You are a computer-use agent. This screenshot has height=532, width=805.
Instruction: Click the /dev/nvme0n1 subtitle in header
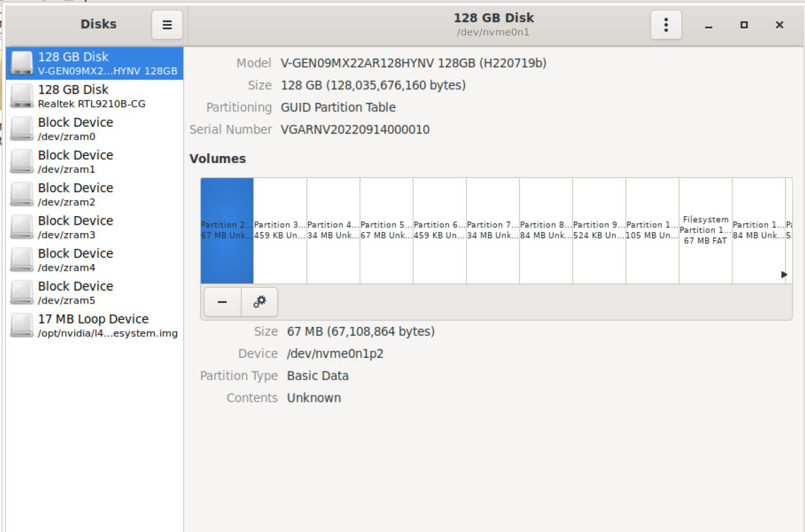pos(493,32)
